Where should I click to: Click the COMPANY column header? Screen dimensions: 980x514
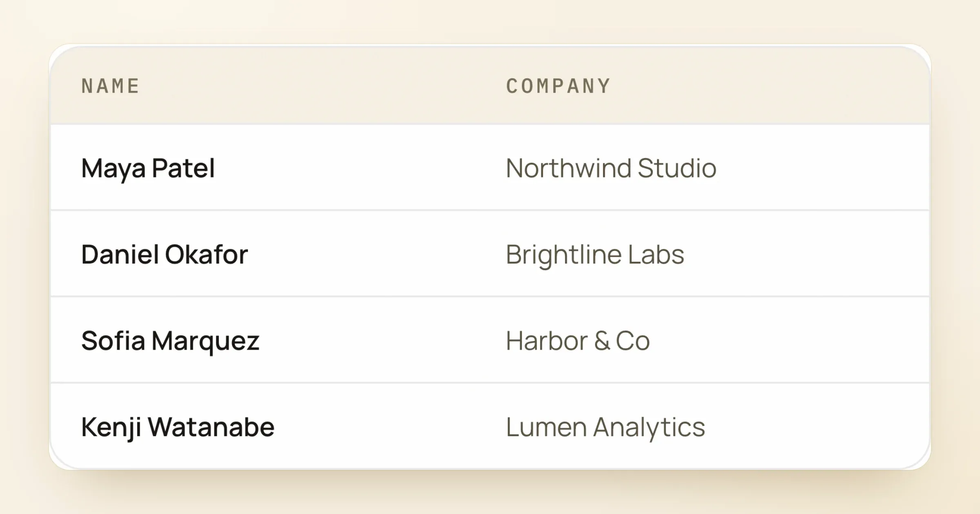[558, 86]
